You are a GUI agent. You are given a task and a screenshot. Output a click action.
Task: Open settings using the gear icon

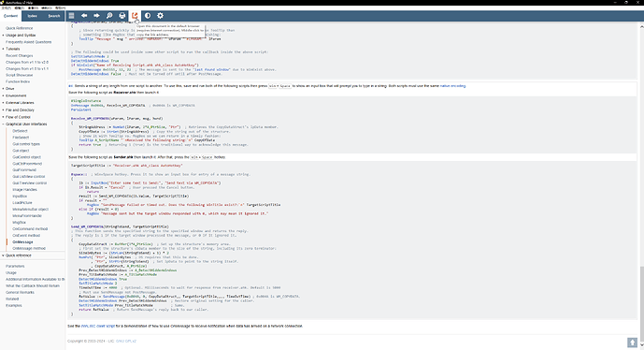pos(160,16)
